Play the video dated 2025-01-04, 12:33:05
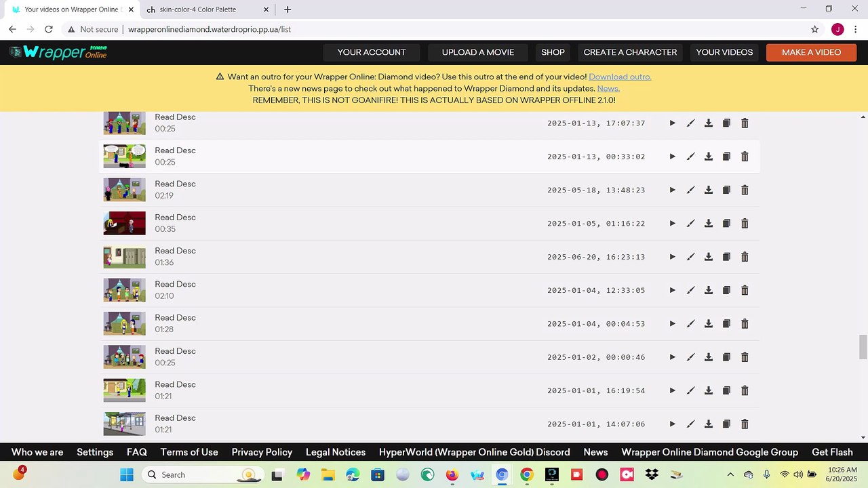The height and width of the screenshot is (488, 868). 672,290
